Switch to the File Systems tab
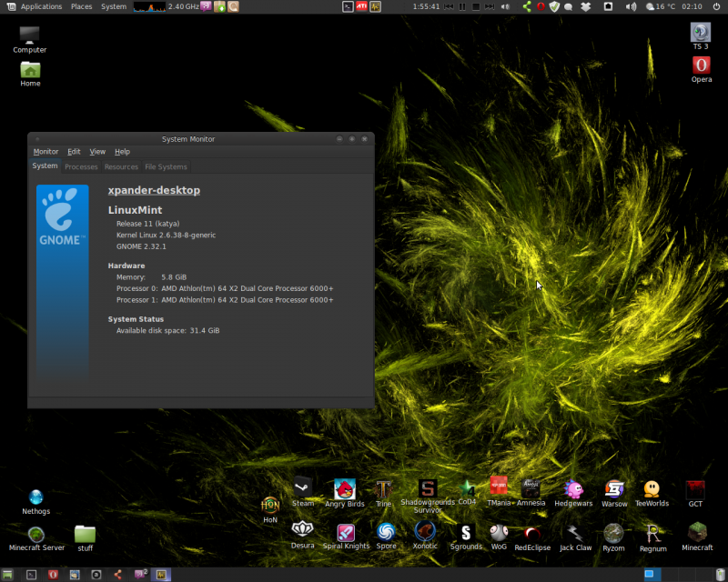Image resolution: width=728 pixels, height=582 pixels. pyautogui.click(x=166, y=167)
